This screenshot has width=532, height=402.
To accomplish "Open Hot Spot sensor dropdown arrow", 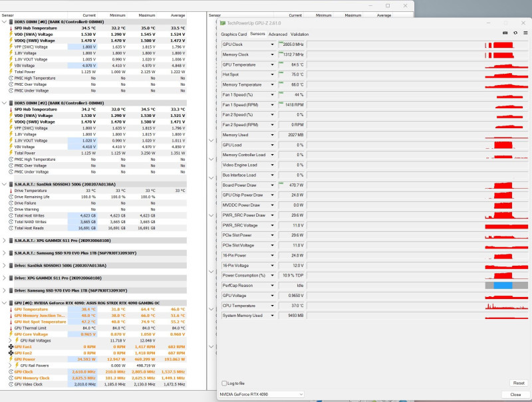I will pos(272,74).
